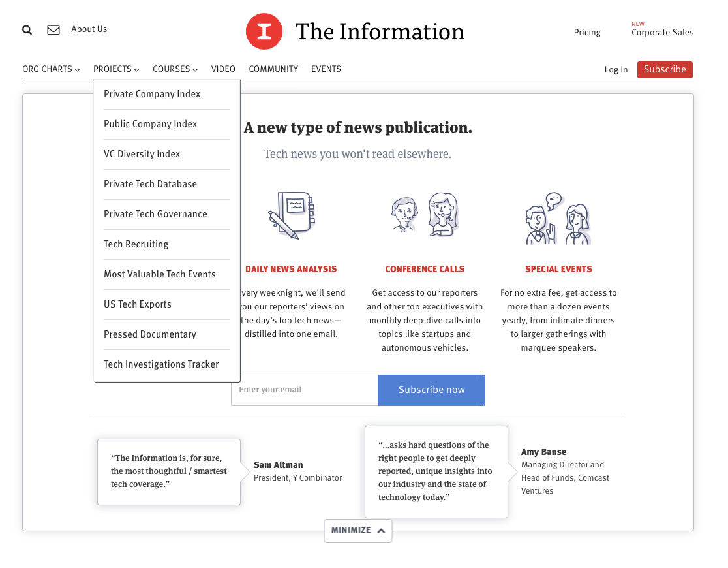Image resolution: width=728 pixels, height=568 pixels.
Task: Click the Sam Altman name text
Action: [x=279, y=465]
